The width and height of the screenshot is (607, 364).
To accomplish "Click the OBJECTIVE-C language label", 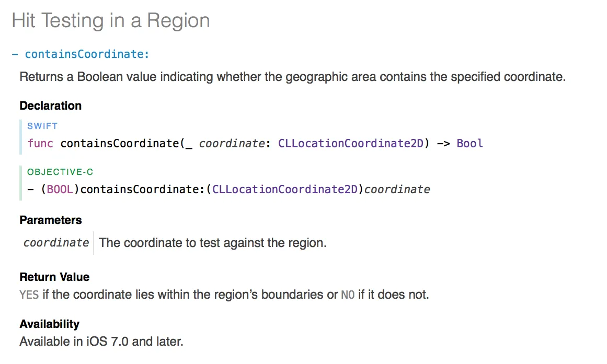I will 60,172.
